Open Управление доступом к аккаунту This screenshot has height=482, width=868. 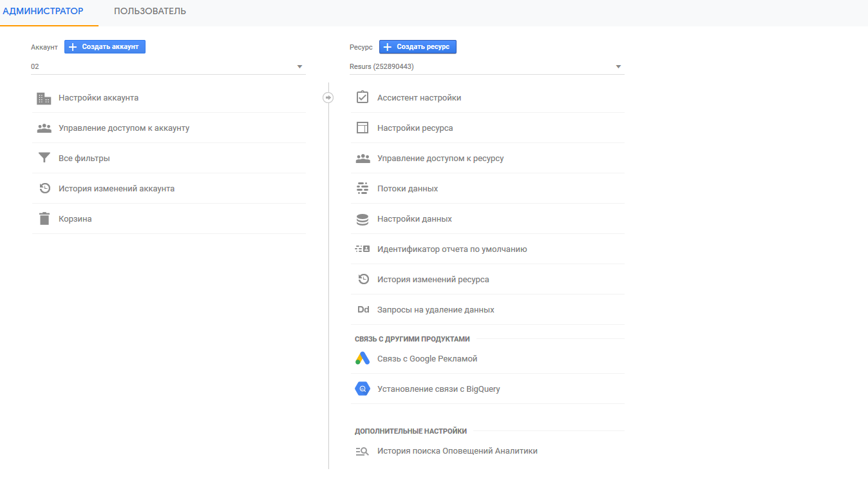pos(124,128)
